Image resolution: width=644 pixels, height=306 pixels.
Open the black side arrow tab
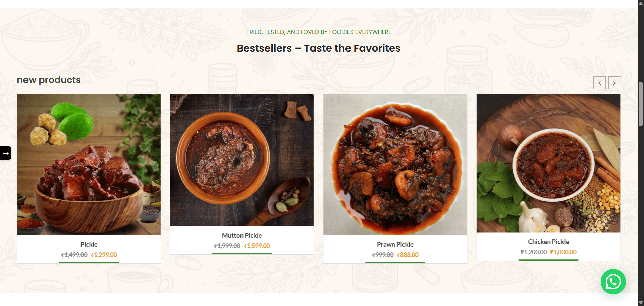6,153
